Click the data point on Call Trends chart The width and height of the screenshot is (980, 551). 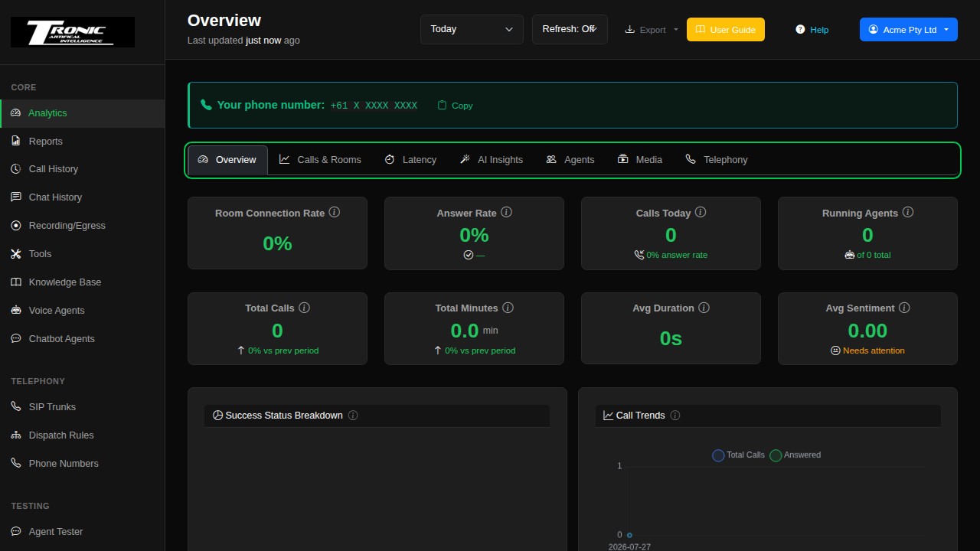(x=629, y=535)
